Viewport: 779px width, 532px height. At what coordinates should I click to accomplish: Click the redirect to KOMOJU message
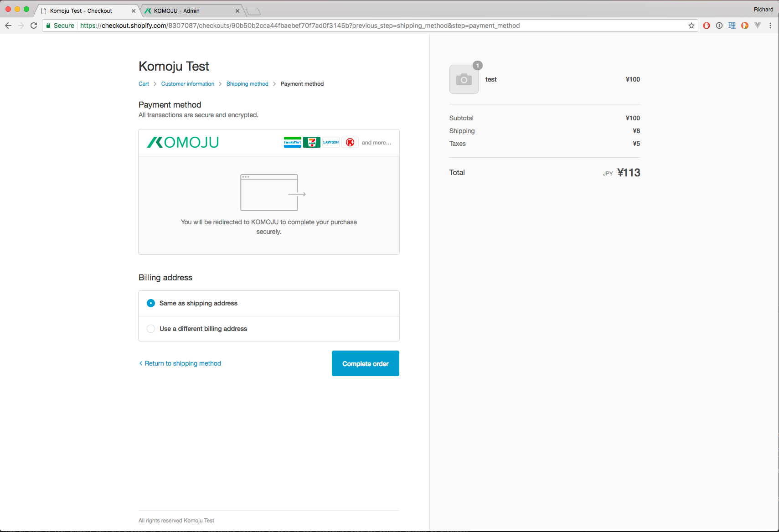click(269, 227)
